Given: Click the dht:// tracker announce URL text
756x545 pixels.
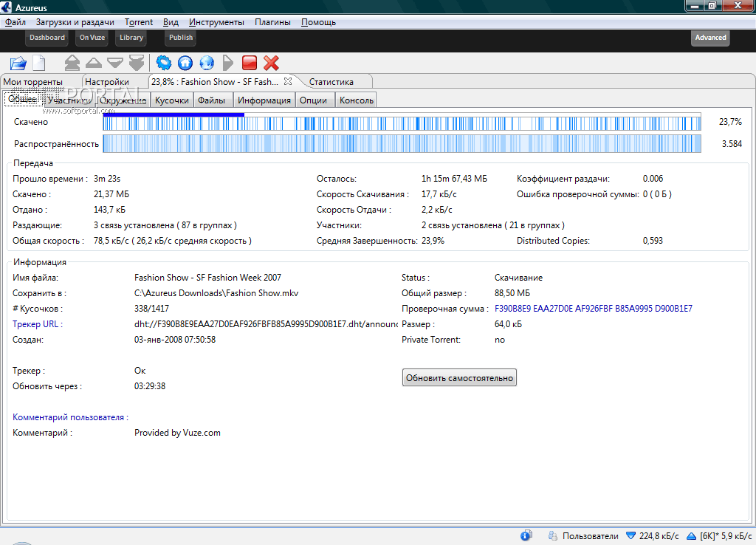Looking at the screenshot, I should click(x=266, y=324).
